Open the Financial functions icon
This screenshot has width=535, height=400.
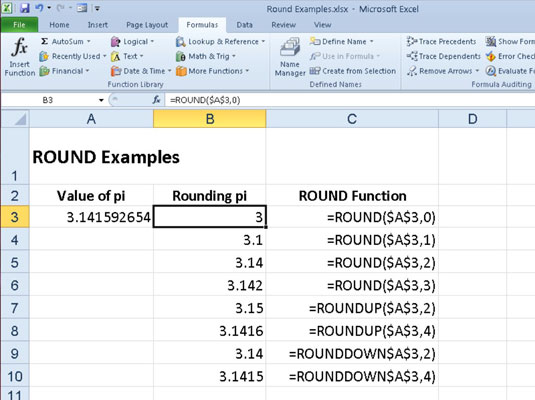[44, 71]
